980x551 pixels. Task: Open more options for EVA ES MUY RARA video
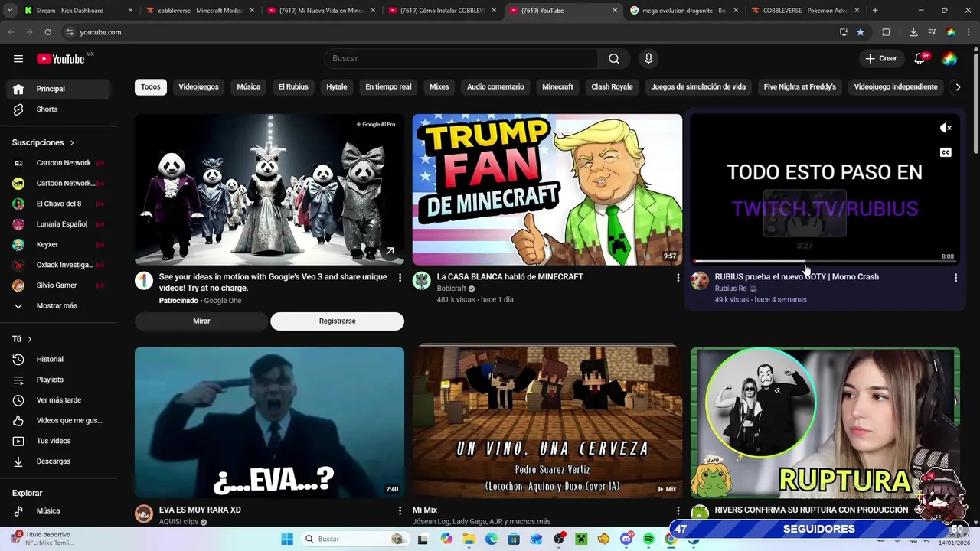pyautogui.click(x=400, y=510)
